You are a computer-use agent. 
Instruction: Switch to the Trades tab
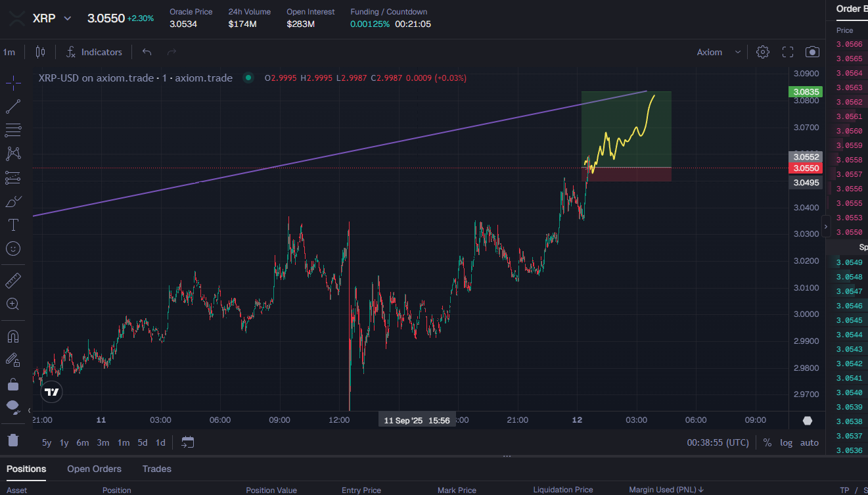click(156, 469)
